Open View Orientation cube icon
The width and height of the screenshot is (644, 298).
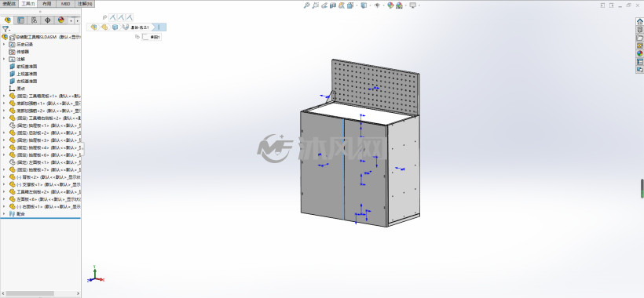[350, 5]
